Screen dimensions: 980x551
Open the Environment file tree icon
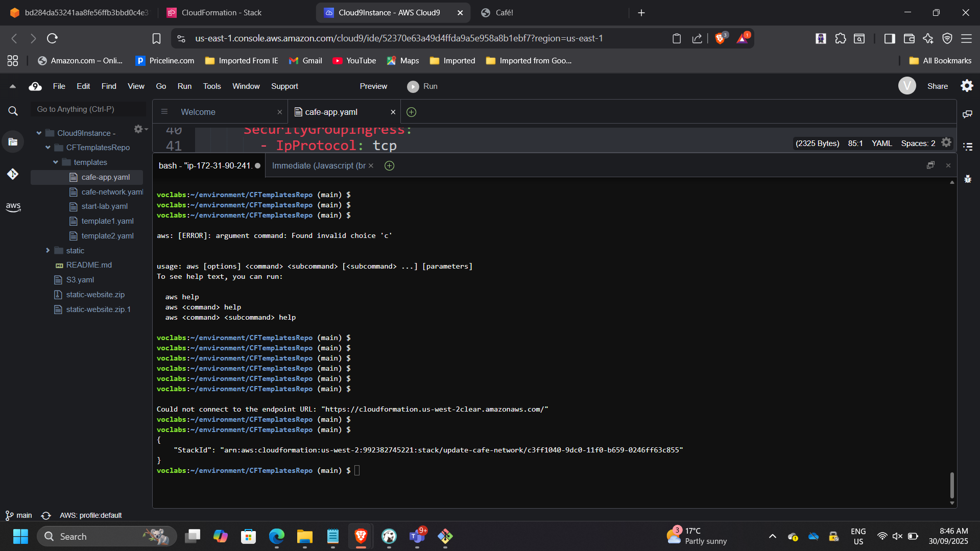pyautogui.click(x=13, y=142)
